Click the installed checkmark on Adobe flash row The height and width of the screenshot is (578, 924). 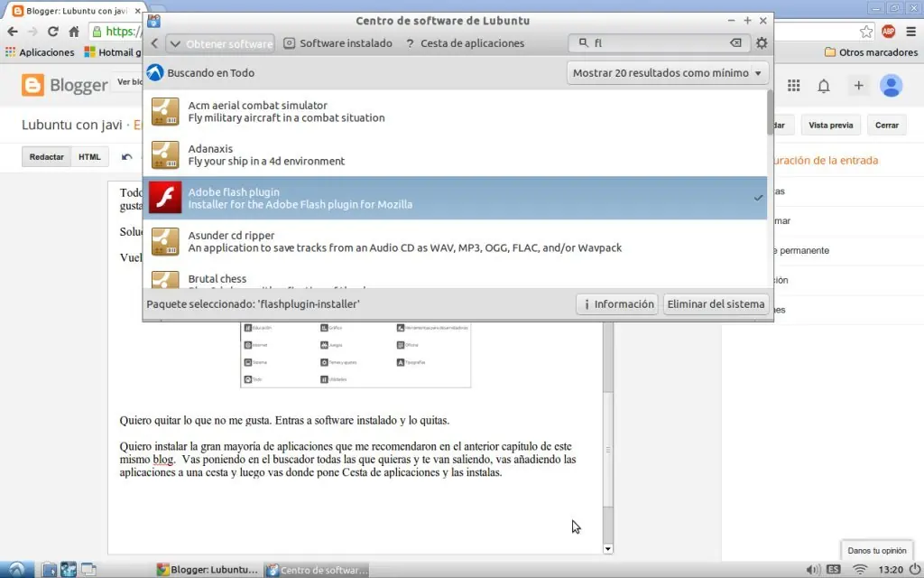coord(758,198)
